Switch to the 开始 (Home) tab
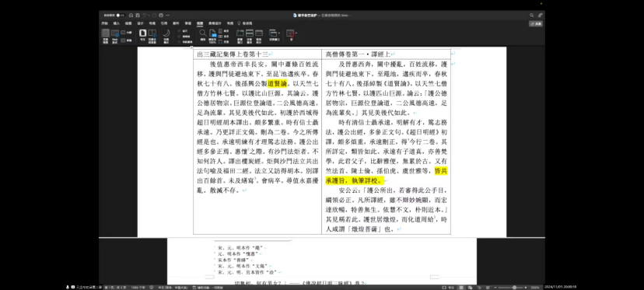This screenshot has height=290, width=644. click(x=105, y=23)
